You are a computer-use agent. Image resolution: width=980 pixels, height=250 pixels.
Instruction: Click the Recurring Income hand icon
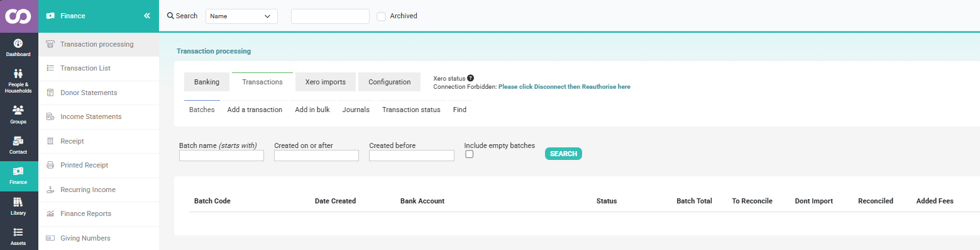point(50,190)
